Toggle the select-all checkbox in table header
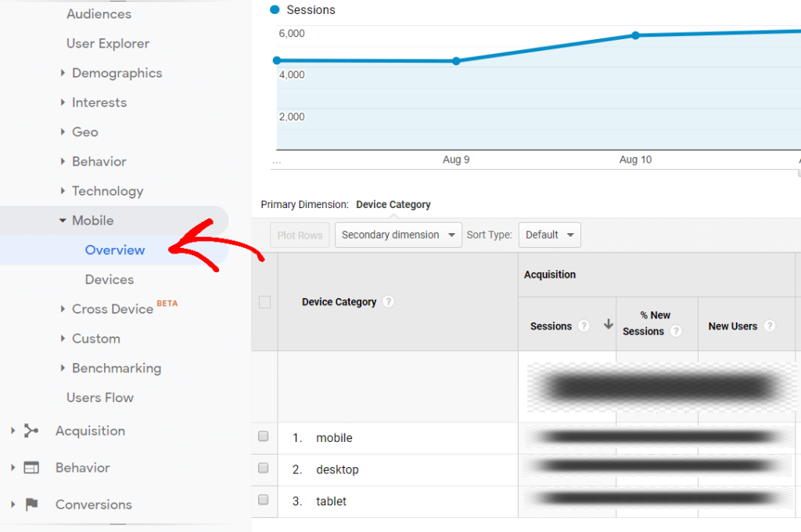The image size is (801, 532). click(264, 302)
